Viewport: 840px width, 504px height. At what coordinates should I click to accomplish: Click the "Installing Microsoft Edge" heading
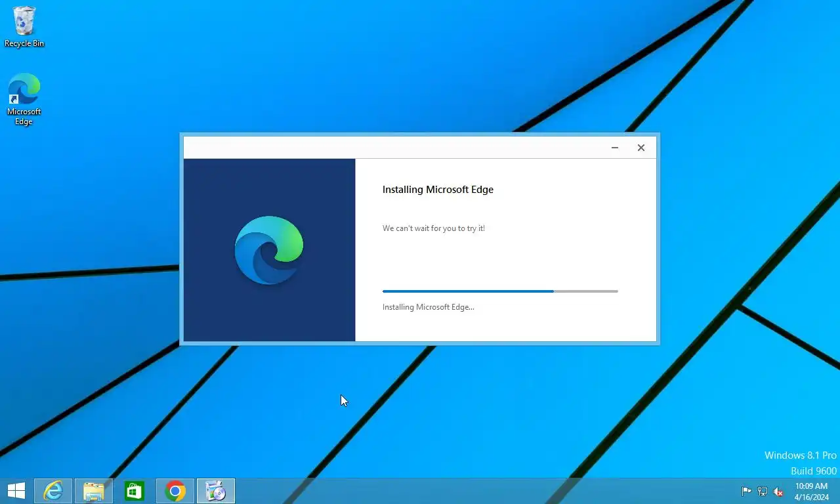(x=438, y=190)
